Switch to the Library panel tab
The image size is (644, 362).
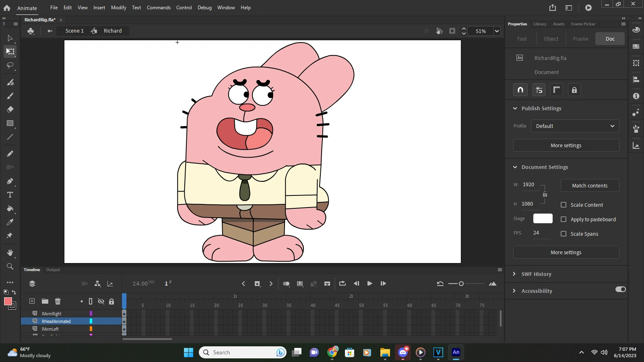[x=539, y=24]
